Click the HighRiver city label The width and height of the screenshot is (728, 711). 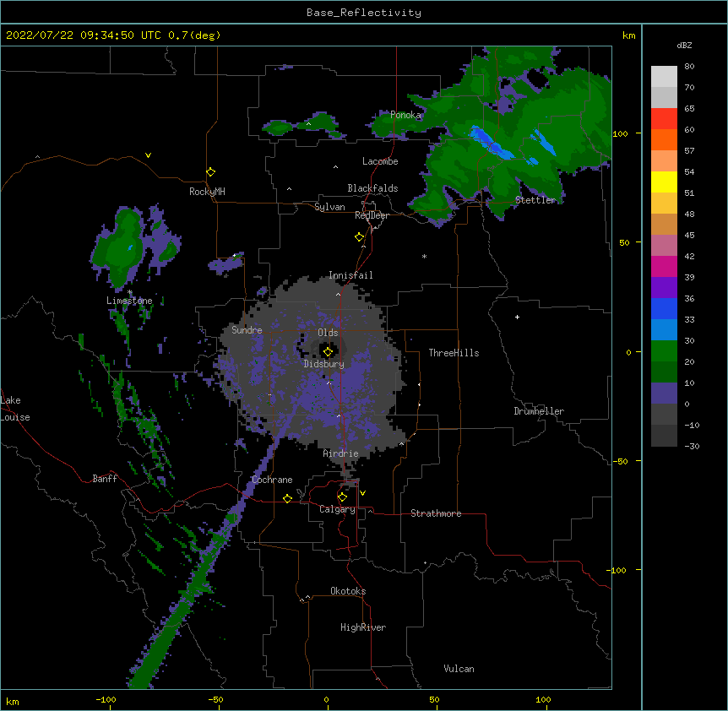click(x=363, y=627)
